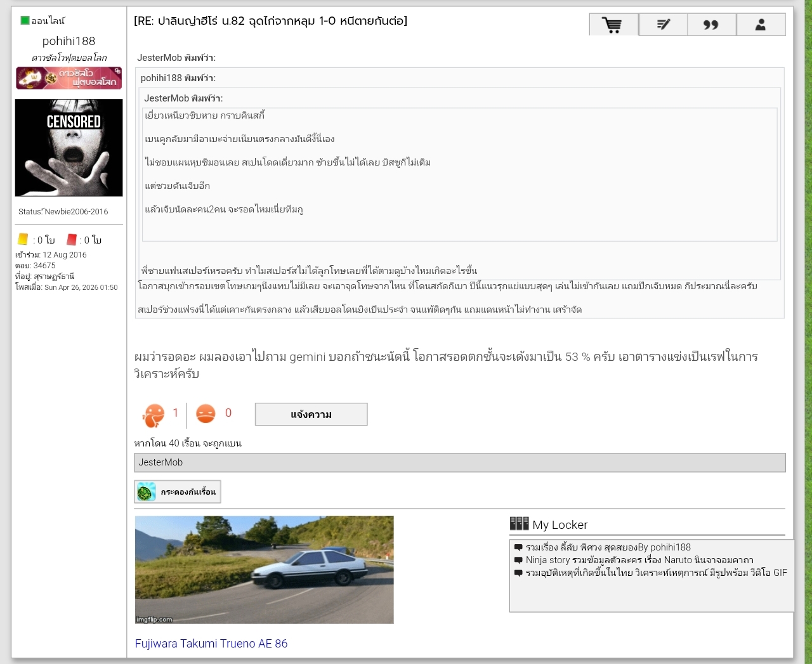Click the CENSORED avatar image
The image size is (812, 664).
(69, 147)
